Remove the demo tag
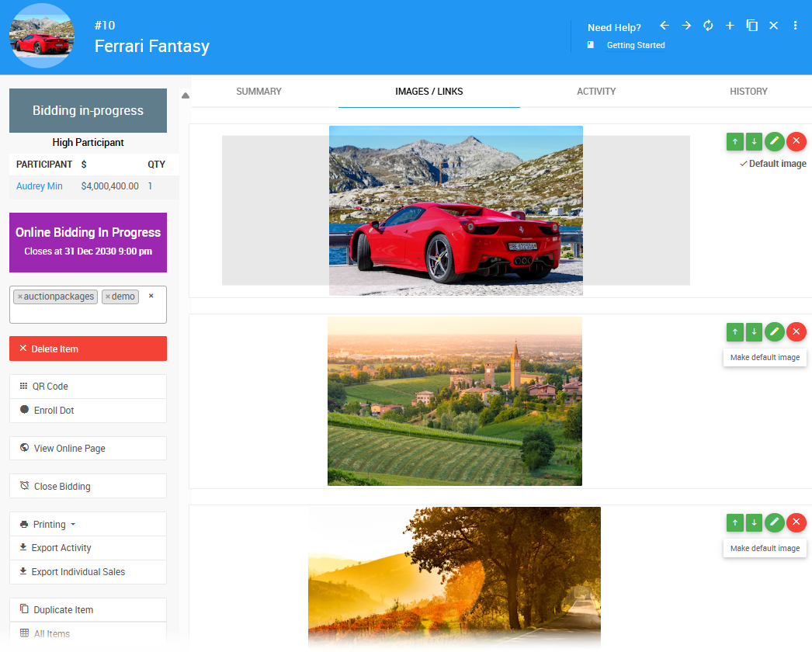Screen dimensions: 812x652 tap(108, 297)
